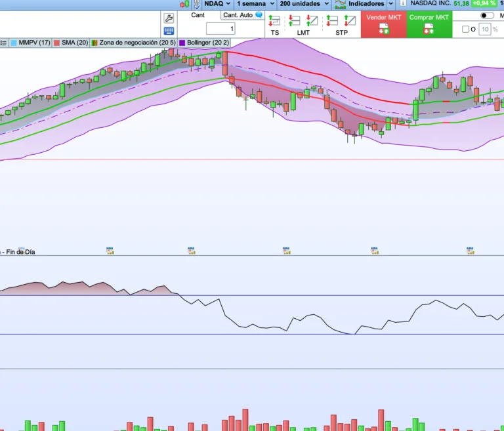Click Vender MKT sell button
The height and width of the screenshot is (431, 504).
pyautogui.click(x=383, y=24)
